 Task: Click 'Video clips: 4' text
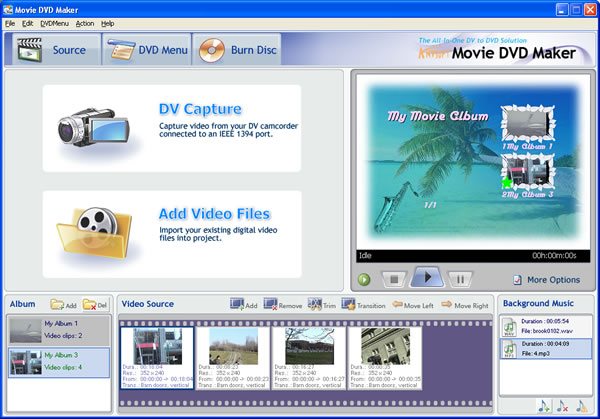tap(63, 367)
